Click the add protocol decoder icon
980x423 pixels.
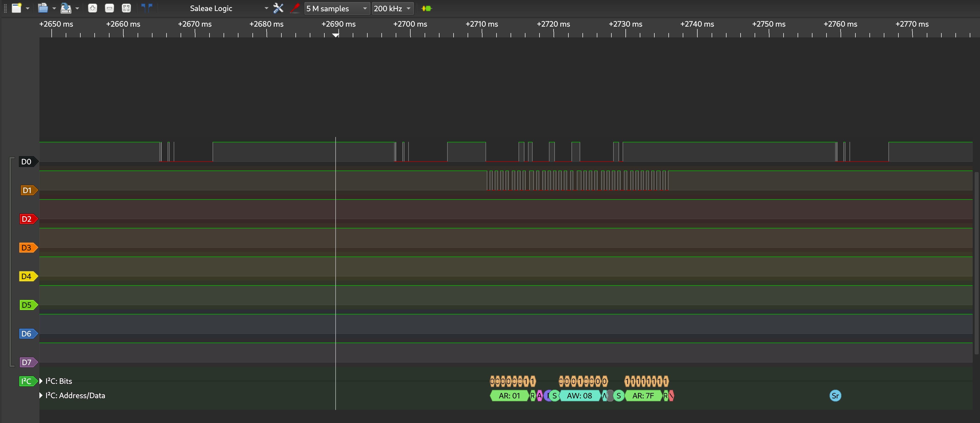426,8
